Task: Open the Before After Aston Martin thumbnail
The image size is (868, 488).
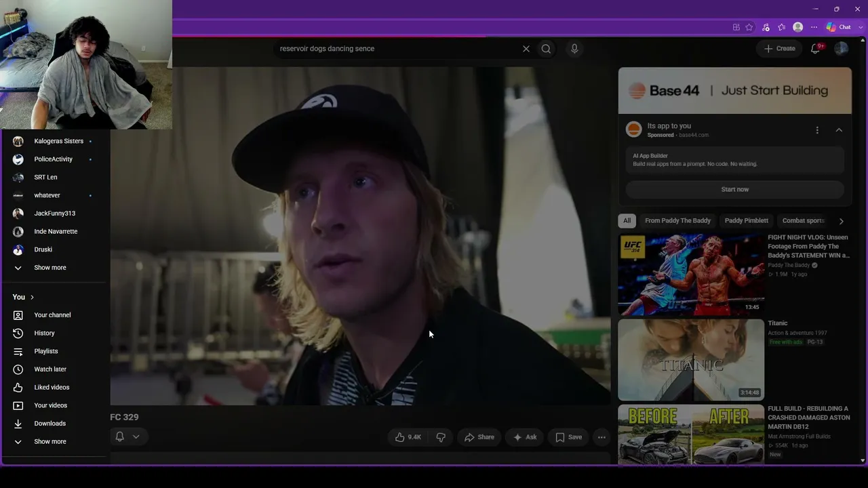Action: (691, 434)
